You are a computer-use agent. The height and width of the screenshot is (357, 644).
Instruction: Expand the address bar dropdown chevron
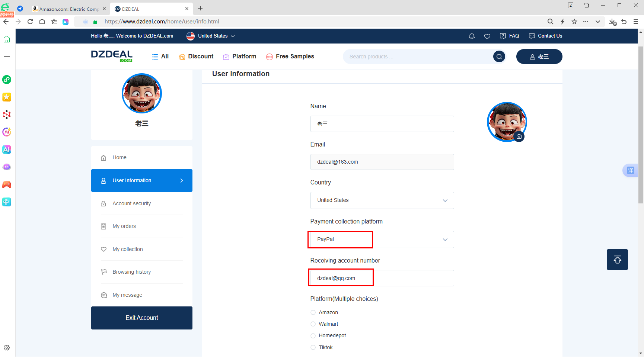click(x=598, y=22)
